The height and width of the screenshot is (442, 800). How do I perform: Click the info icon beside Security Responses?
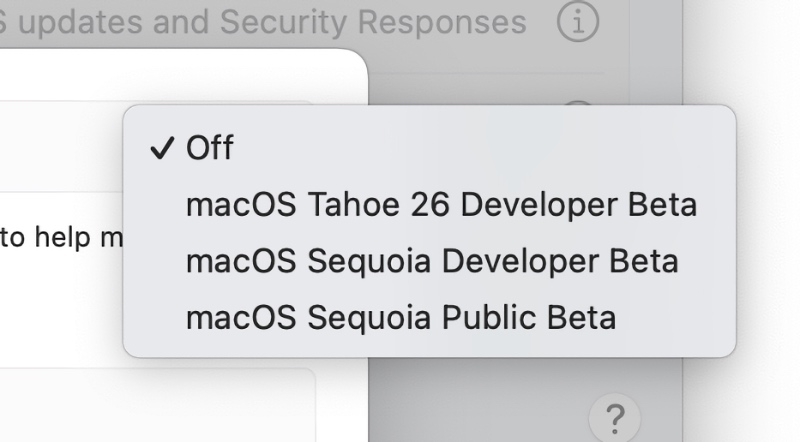point(577,21)
